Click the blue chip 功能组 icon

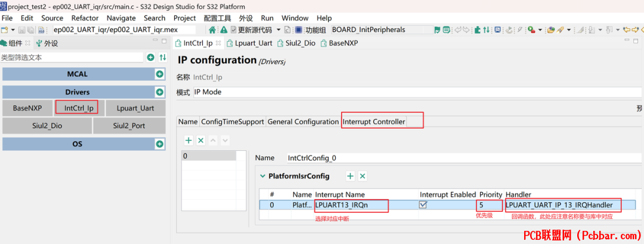pos(299,30)
